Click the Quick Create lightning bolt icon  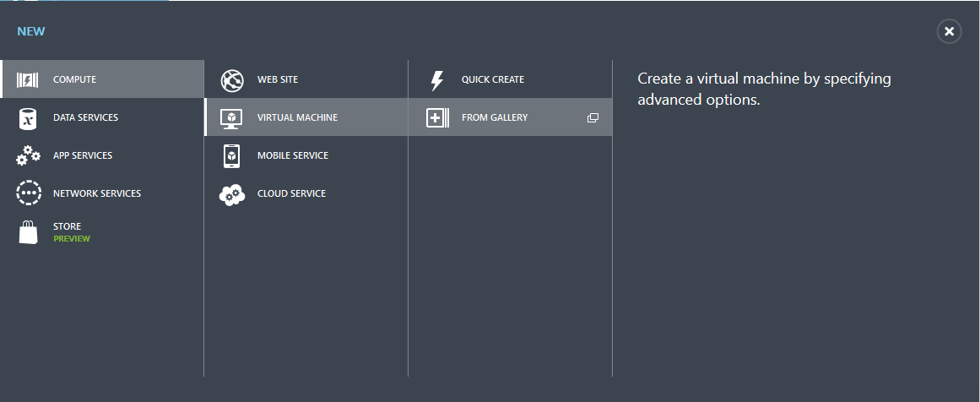click(437, 80)
